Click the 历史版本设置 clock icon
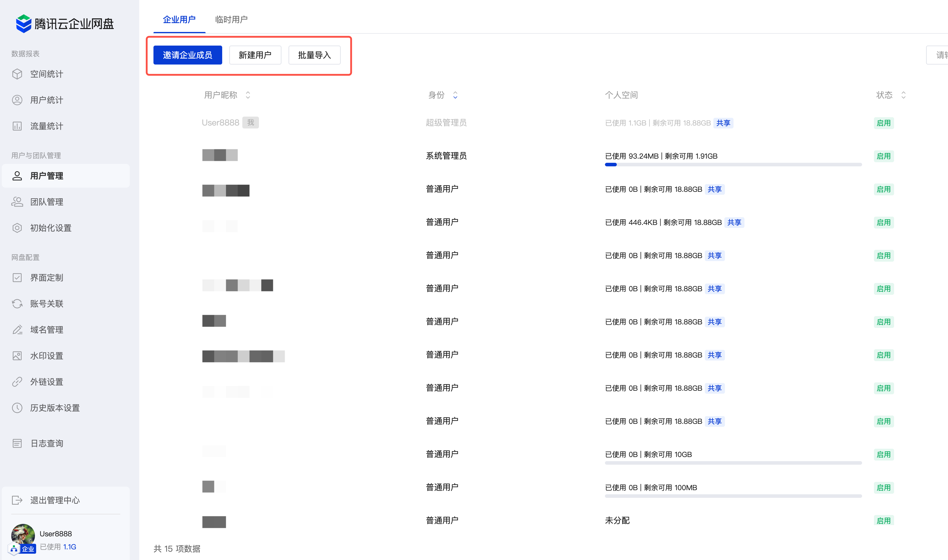This screenshot has width=948, height=560. (x=17, y=408)
